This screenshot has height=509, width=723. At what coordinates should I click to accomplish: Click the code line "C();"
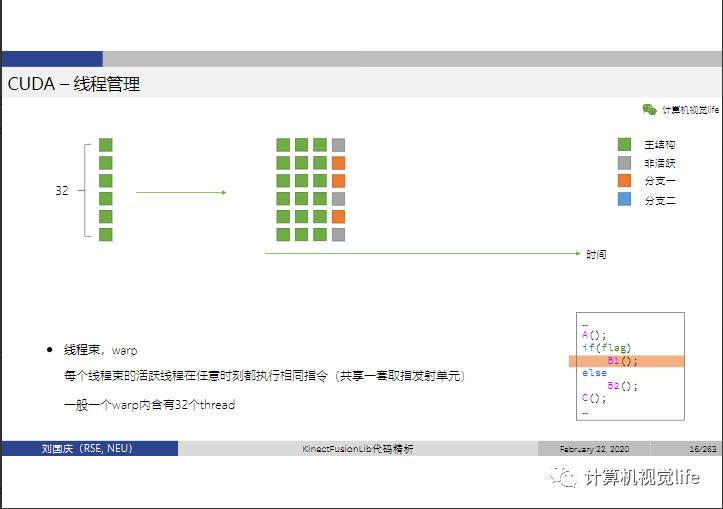(x=594, y=398)
